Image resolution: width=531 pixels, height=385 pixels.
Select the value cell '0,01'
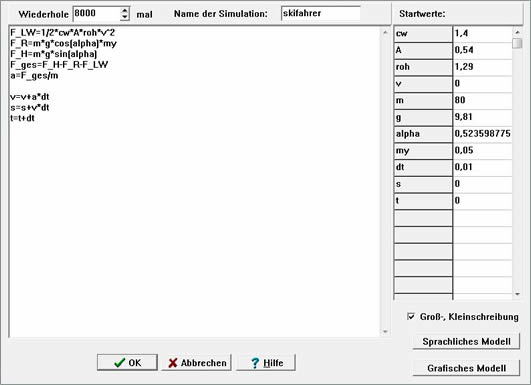[x=482, y=167]
